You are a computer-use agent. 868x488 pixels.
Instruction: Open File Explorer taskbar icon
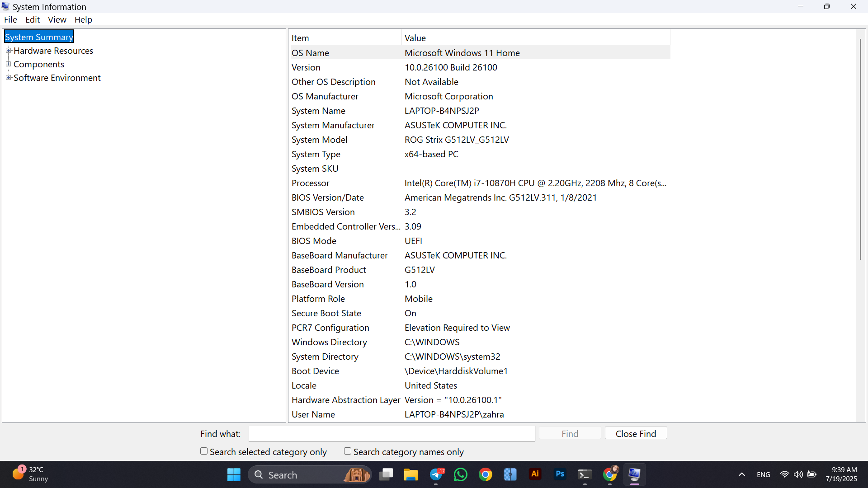pyautogui.click(x=410, y=475)
